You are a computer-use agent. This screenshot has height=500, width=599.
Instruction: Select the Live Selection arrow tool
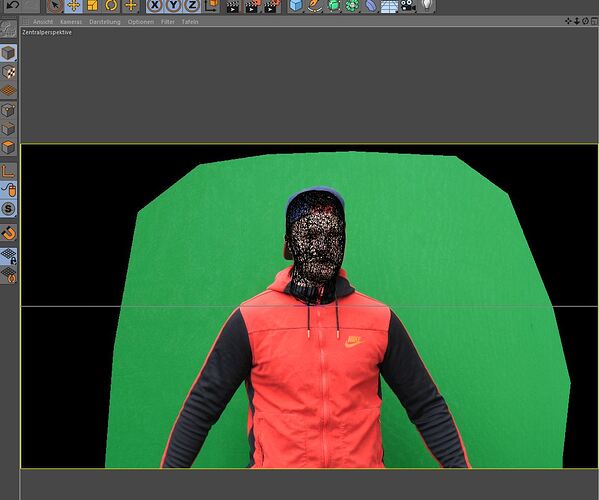tap(55, 5)
